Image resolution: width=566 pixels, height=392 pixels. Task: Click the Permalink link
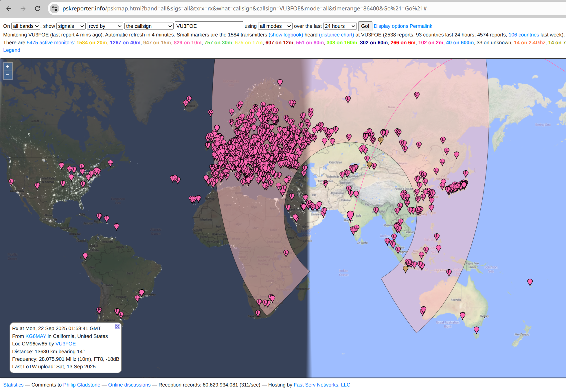click(421, 26)
